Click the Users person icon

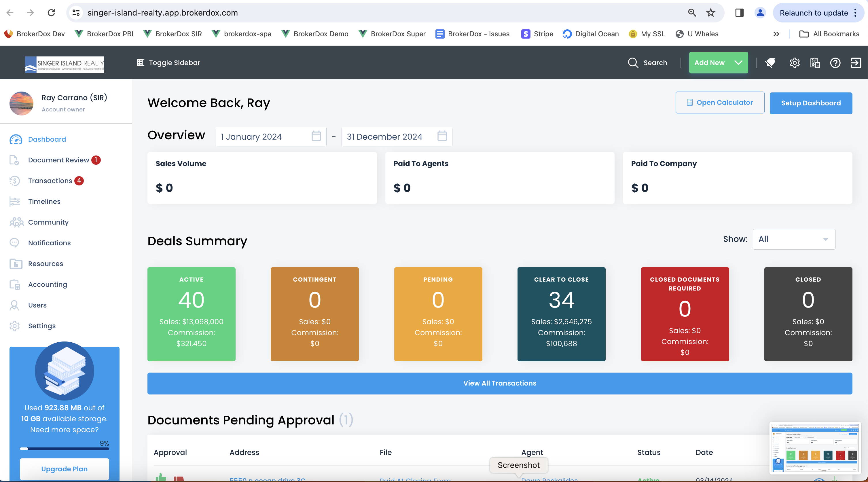tap(14, 305)
